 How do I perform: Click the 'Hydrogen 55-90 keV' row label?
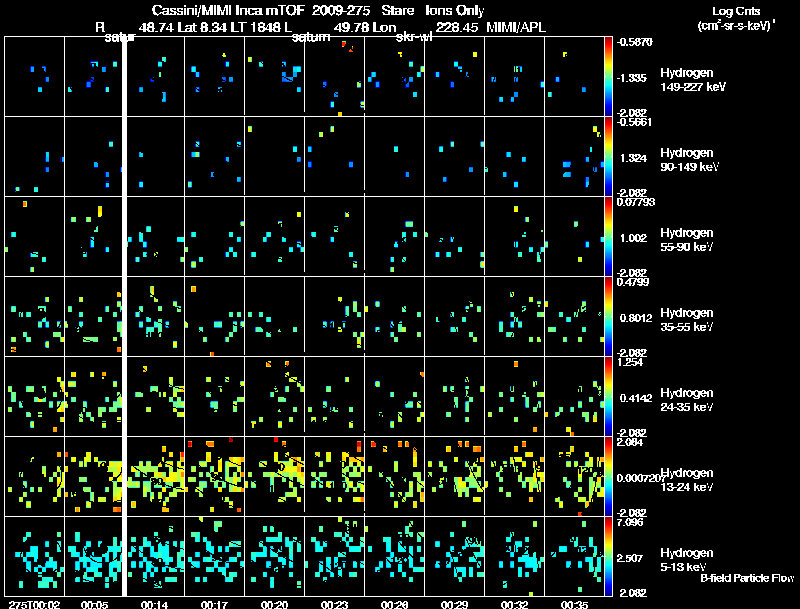point(687,240)
